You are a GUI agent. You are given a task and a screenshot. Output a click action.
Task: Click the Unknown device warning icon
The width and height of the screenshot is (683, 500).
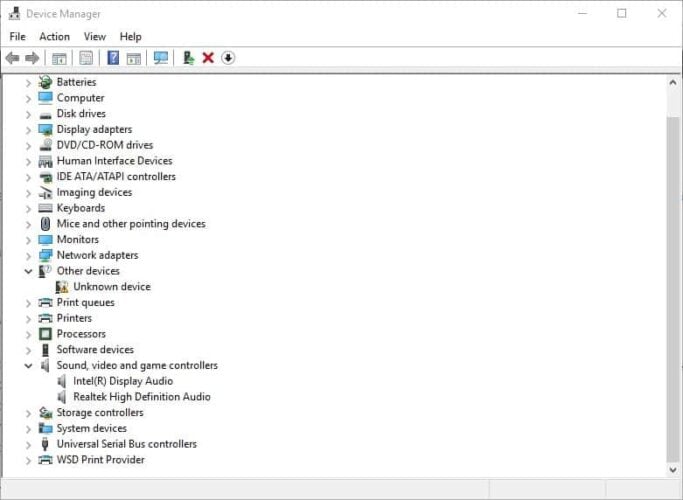point(62,287)
